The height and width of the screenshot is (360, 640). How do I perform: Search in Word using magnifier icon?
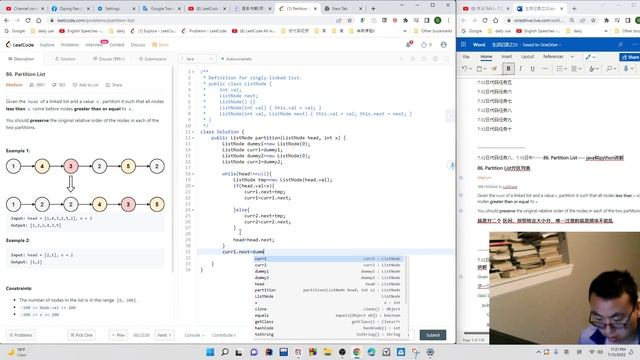[x=620, y=44]
